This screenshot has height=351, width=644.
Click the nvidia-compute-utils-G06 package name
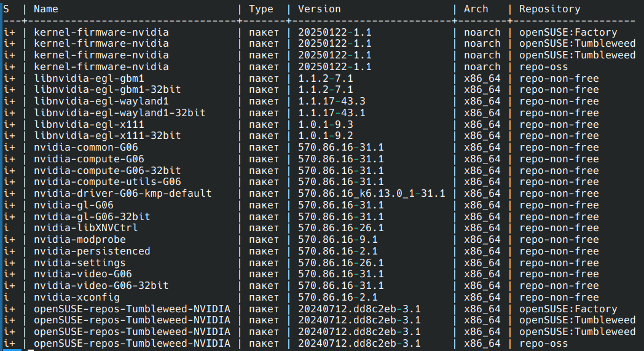click(108, 182)
